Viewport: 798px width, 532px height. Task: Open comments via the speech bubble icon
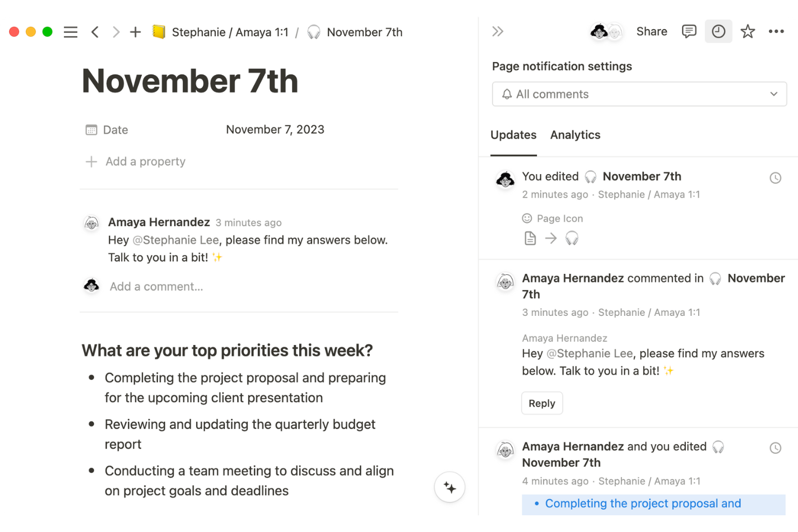[x=689, y=31]
